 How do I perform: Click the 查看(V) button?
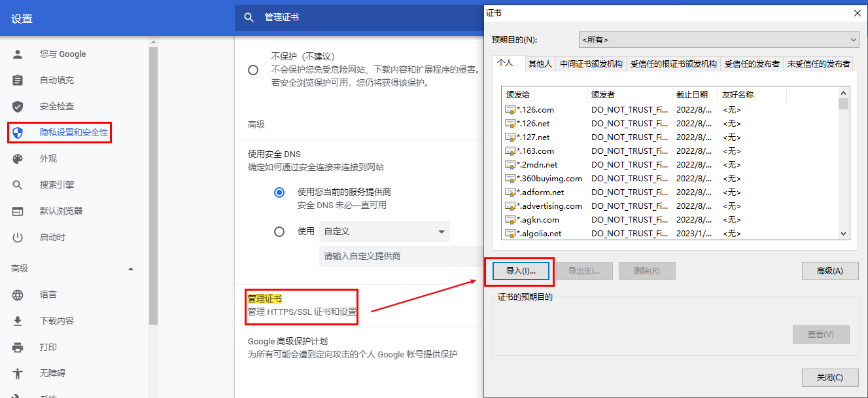(821, 335)
